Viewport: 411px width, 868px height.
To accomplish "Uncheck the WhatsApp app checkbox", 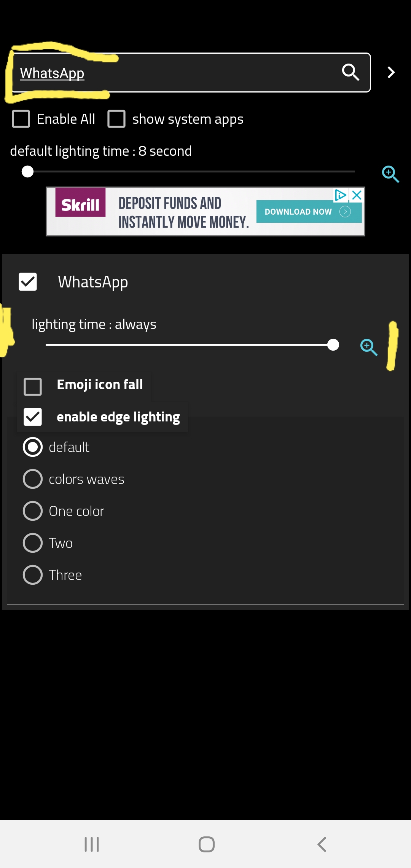I will (28, 282).
